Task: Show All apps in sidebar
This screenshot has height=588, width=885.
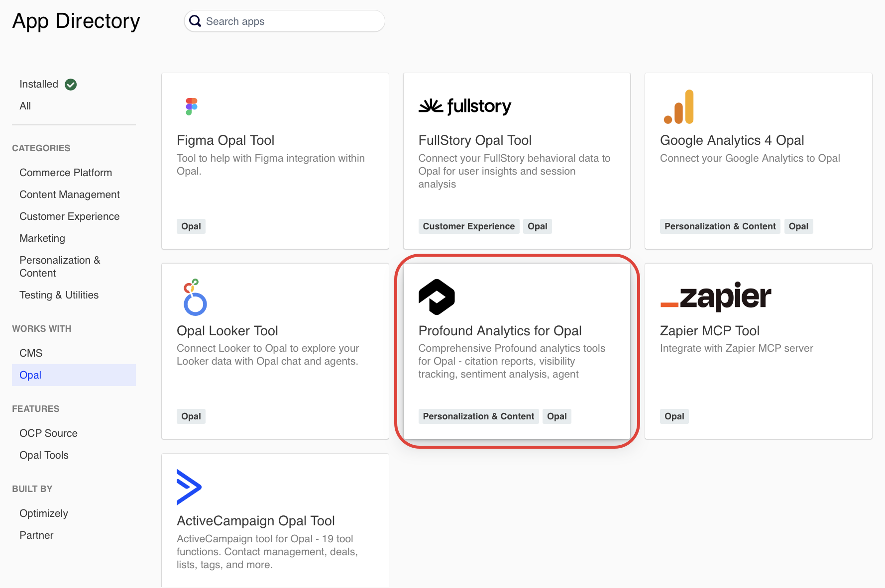Action: click(x=25, y=106)
